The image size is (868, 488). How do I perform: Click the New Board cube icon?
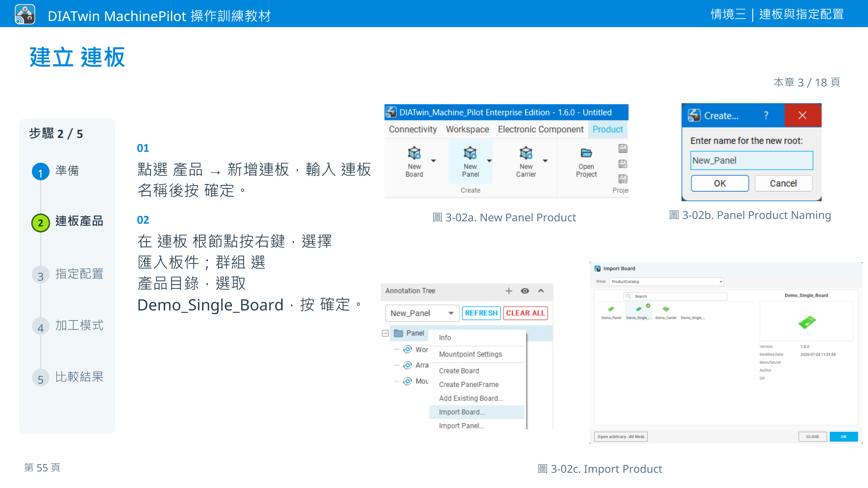[x=414, y=153]
